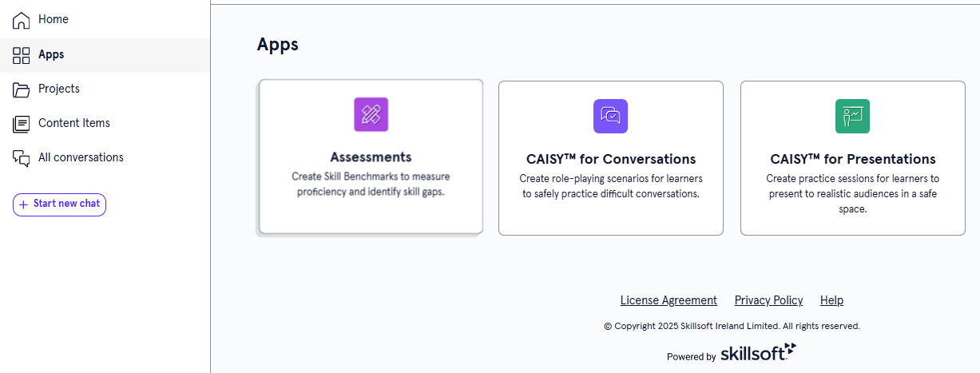Open All conversations in sidebar

[81, 157]
